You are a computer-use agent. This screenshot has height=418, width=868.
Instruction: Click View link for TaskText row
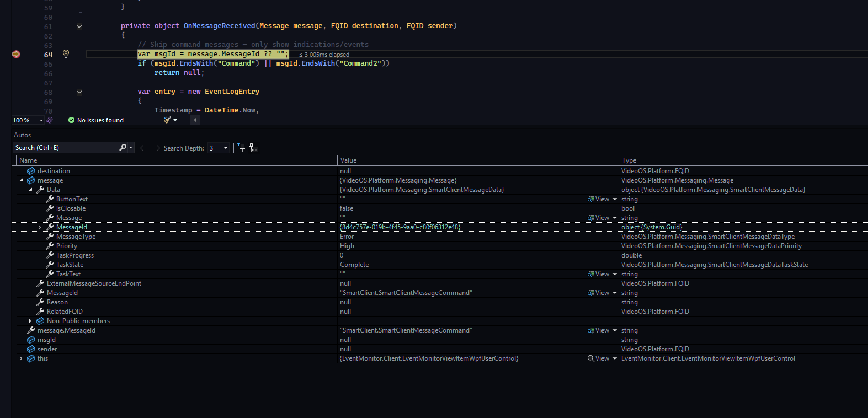click(x=602, y=274)
